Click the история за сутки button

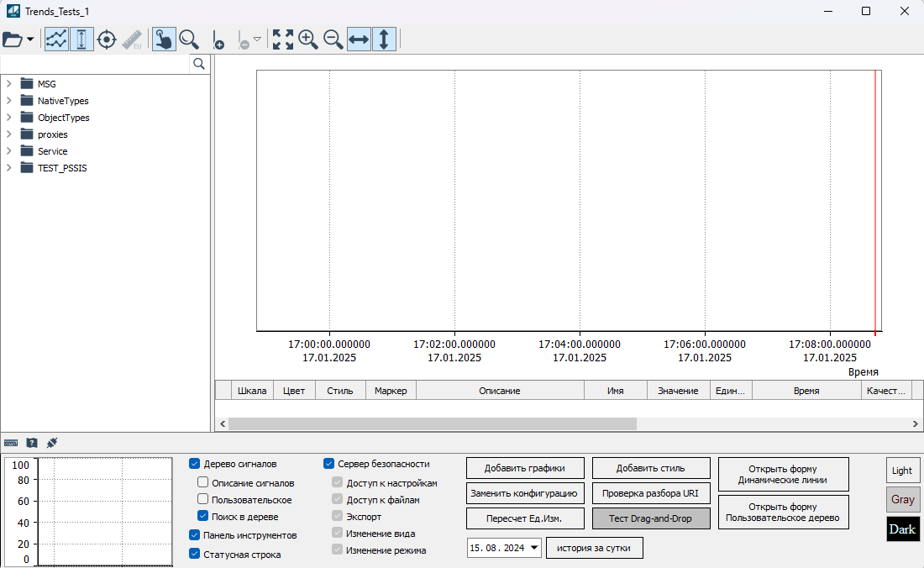594,548
